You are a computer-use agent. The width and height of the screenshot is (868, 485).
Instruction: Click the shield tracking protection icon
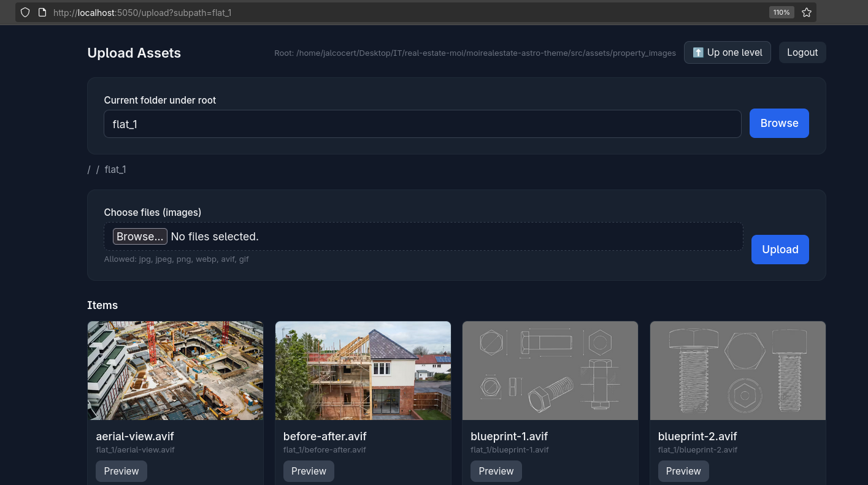[x=25, y=12]
